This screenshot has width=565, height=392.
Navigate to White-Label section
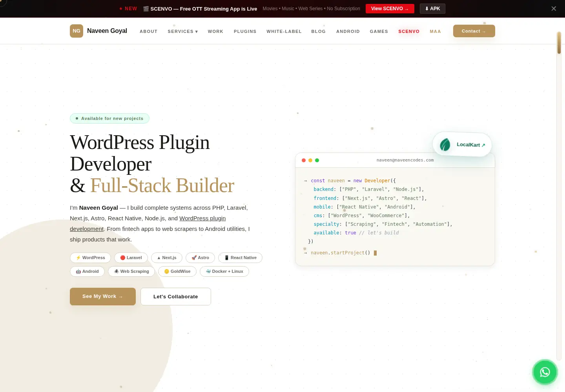[284, 31]
